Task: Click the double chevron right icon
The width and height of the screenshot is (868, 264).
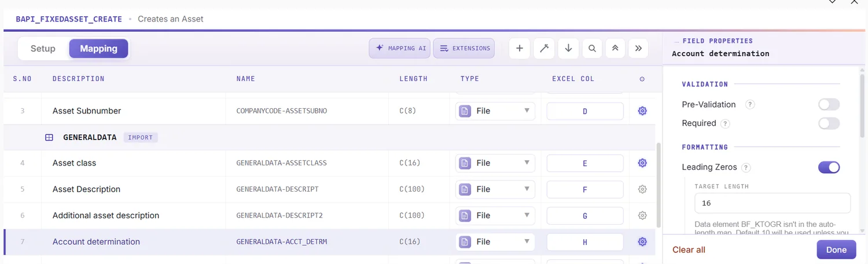Action: (x=638, y=49)
